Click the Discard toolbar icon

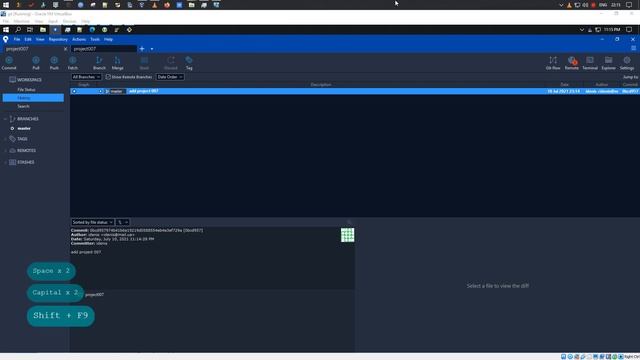click(171, 63)
